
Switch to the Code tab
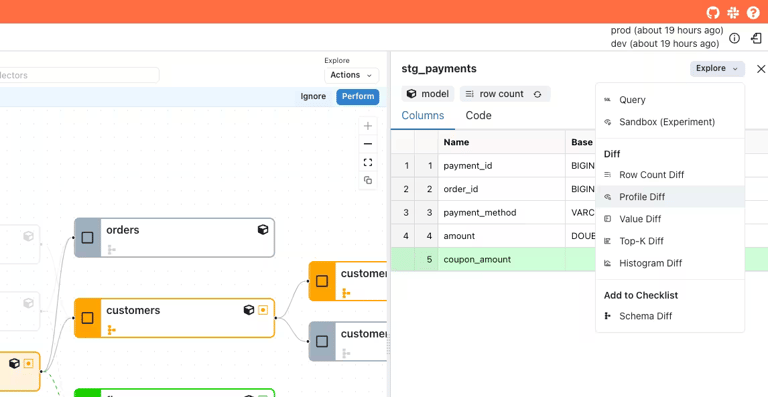point(479,116)
